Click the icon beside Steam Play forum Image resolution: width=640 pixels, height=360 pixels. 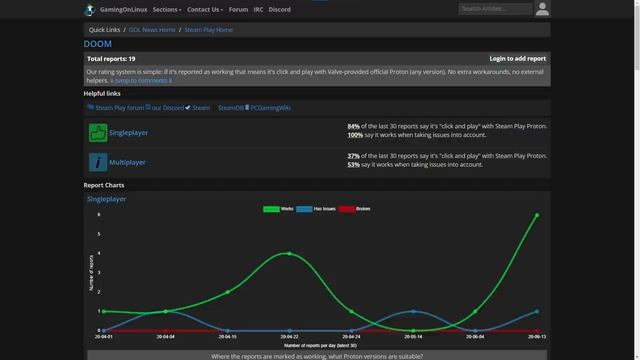click(x=91, y=107)
